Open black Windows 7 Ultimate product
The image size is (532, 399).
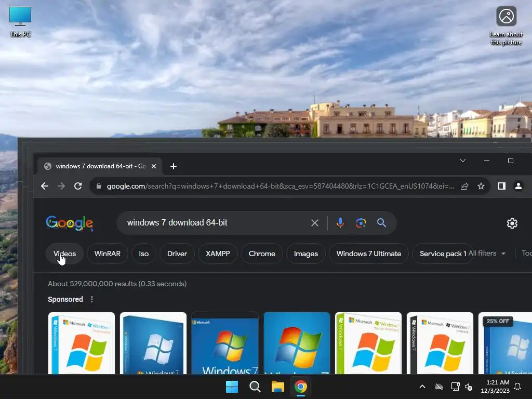pos(440,343)
